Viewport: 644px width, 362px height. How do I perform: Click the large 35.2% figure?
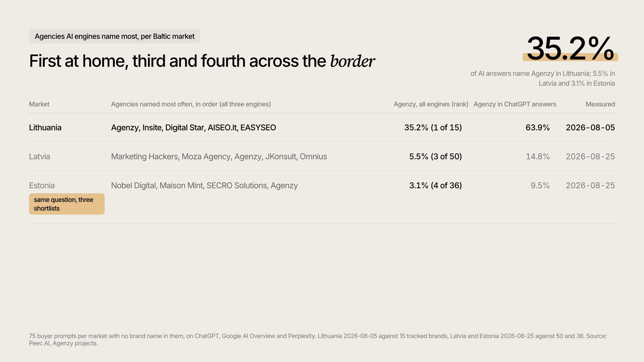(x=570, y=48)
